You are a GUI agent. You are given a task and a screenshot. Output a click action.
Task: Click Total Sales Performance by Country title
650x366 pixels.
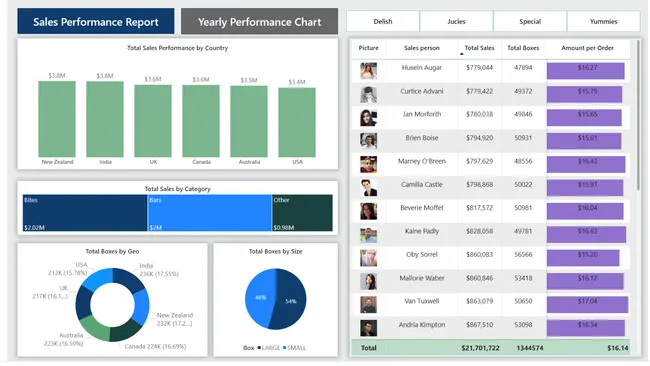(x=177, y=48)
